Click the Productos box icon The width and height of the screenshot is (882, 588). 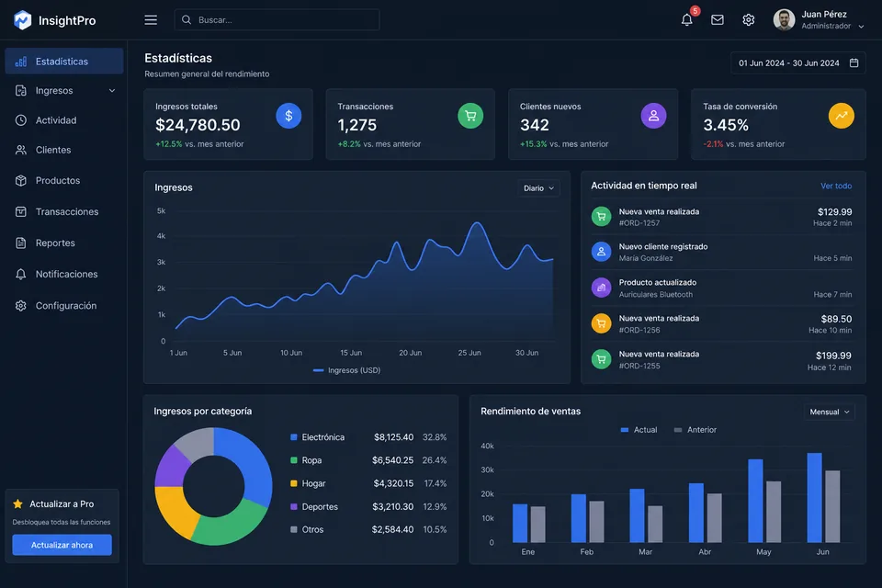[x=21, y=181]
